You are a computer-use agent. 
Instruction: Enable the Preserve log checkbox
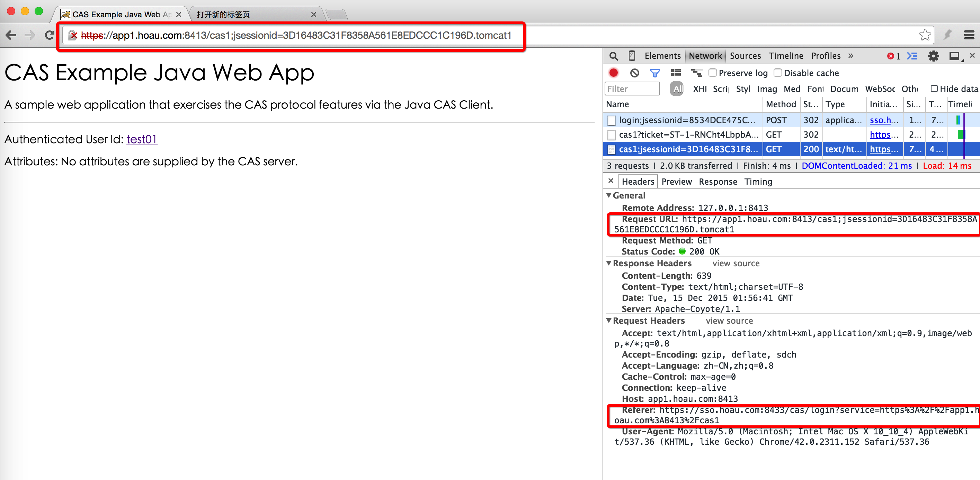pos(713,73)
